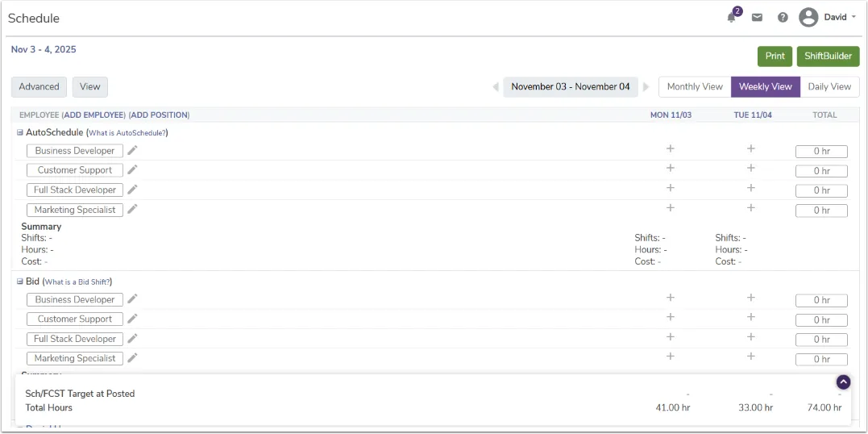Viewport: 868px width, 434px height.
Task: Click the TUE 11/04 column header
Action: click(x=752, y=115)
